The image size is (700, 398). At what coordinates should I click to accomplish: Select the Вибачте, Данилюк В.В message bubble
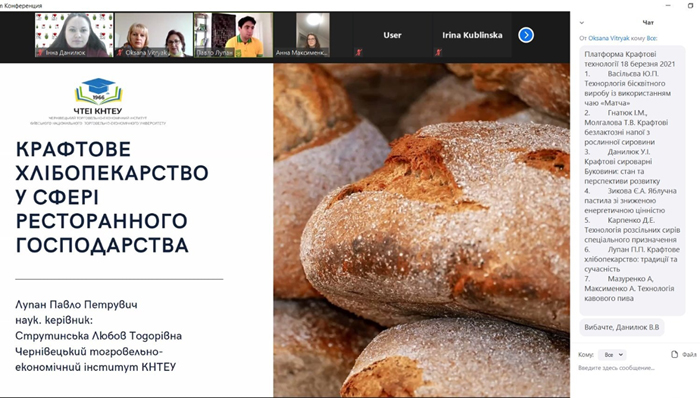[622, 327]
